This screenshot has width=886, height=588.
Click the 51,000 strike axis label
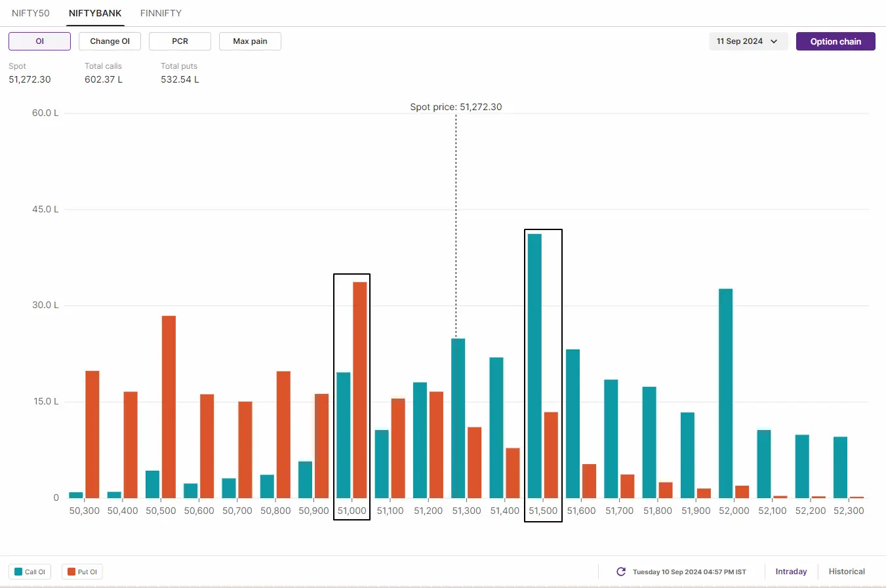352,511
